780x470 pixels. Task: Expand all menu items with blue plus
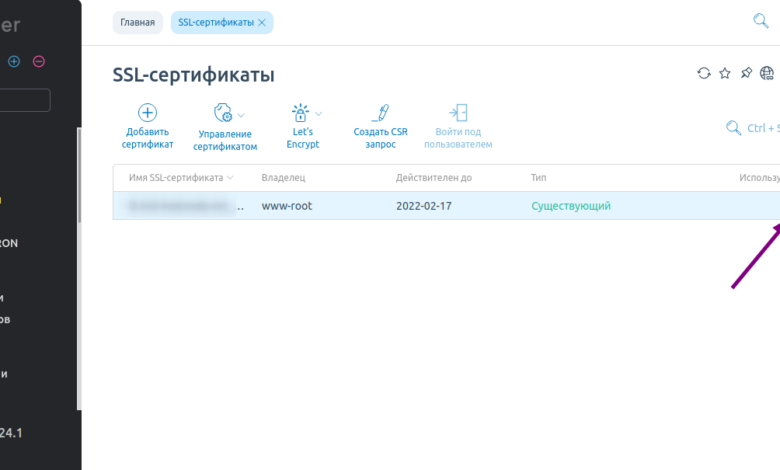point(14,61)
